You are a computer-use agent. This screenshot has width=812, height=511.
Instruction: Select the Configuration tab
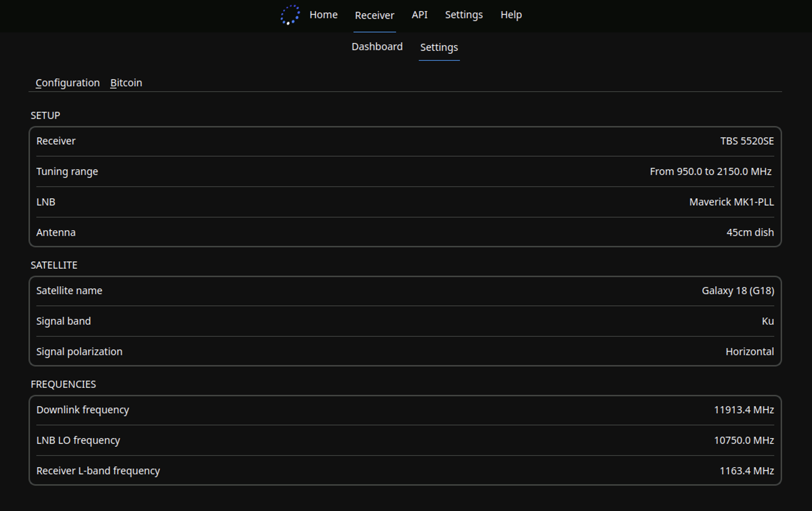(x=67, y=82)
